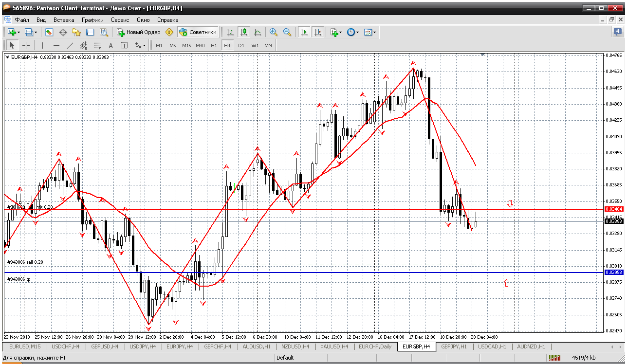Switch chart to M30 timeframe
Screen dimensions: 627x364
tap(200, 45)
